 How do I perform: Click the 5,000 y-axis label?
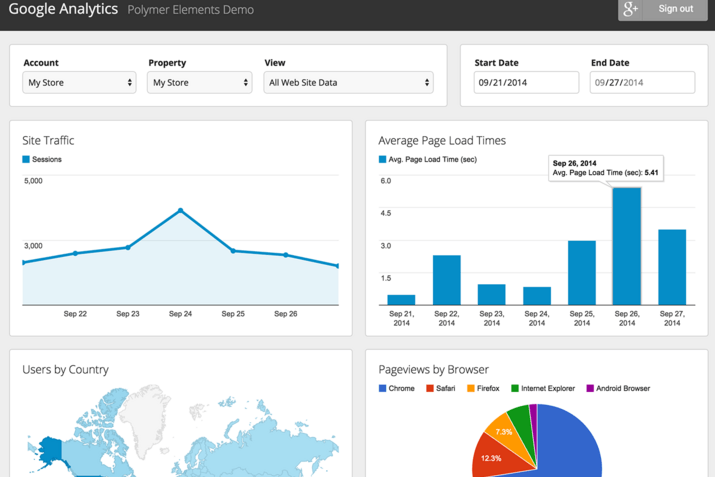pyautogui.click(x=33, y=181)
